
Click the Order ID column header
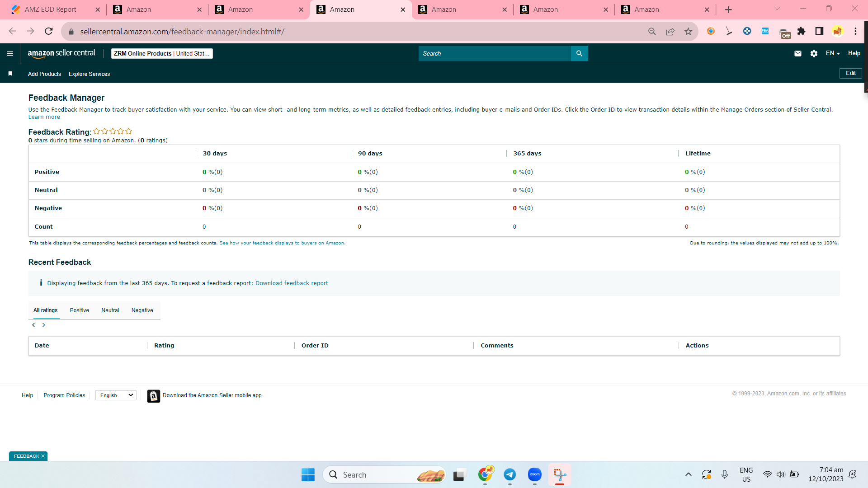(x=315, y=346)
